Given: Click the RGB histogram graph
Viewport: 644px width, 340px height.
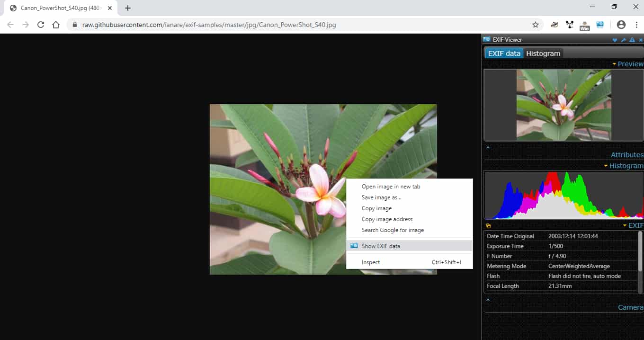Looking at the screenshot, I should coord(563,195).
